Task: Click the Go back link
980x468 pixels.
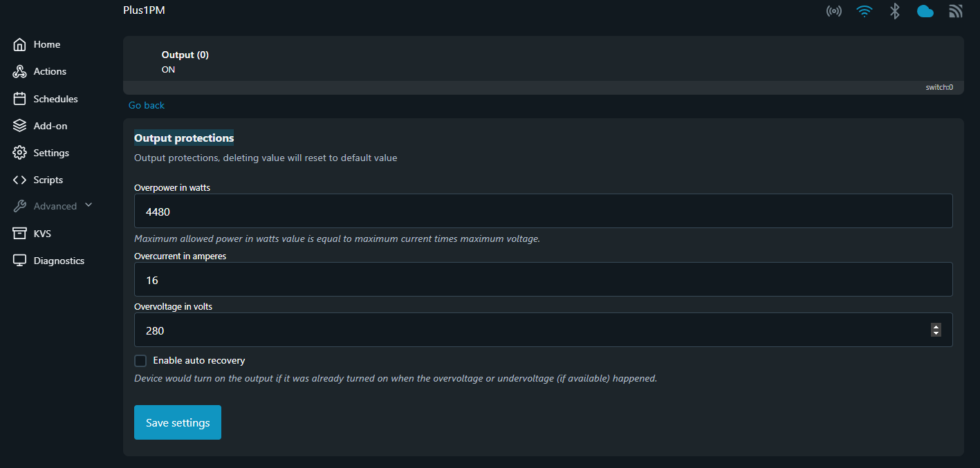Action: [147, 105]
